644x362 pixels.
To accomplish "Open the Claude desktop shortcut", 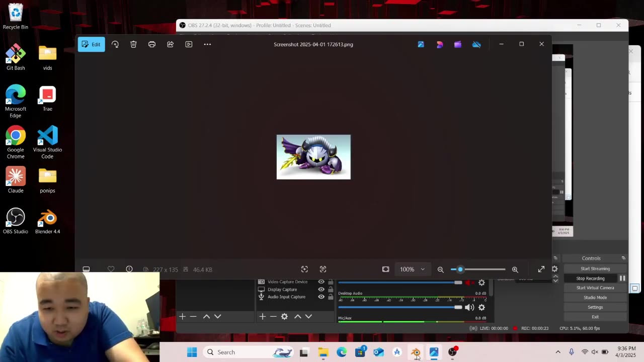I will [16, 180].
